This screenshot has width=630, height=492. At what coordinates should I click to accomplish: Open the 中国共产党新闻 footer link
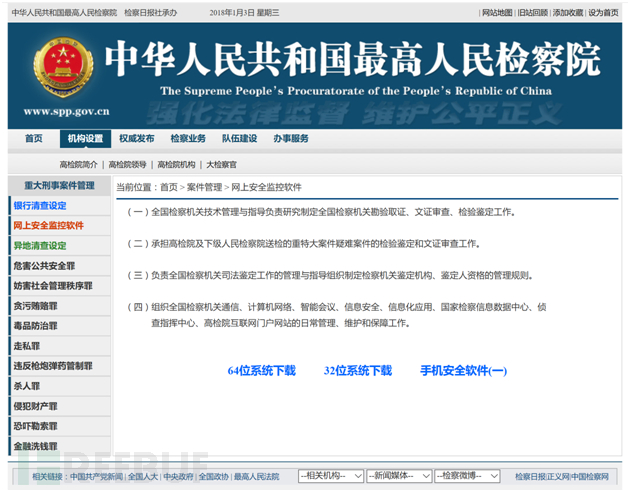[97, 477]
